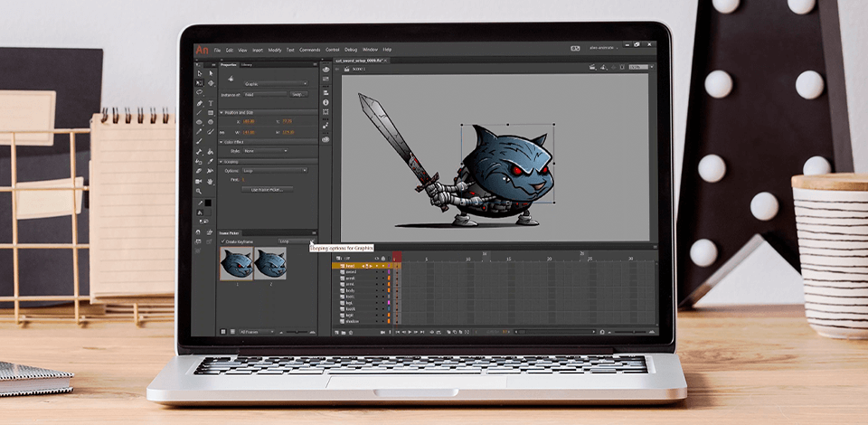Select the Free Transform tool
The height and width of the screenshot is (425, 868).
pyautogui.click(x=199, y=83)
